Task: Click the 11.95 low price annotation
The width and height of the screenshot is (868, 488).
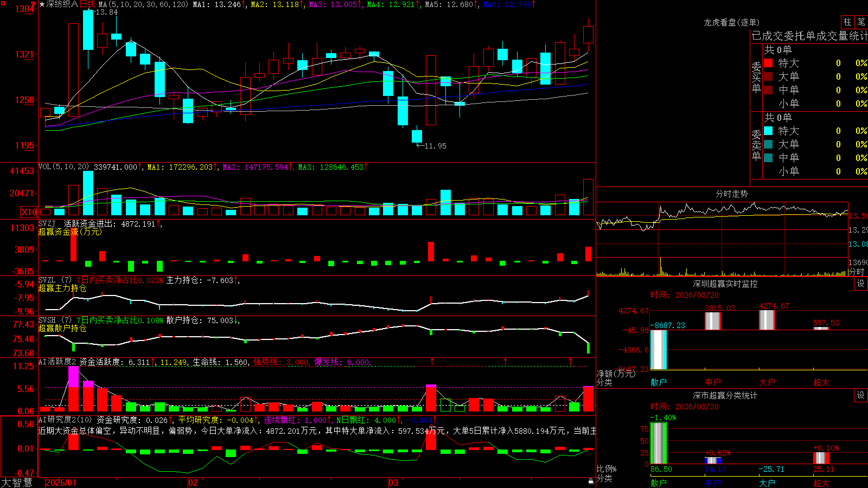Action: [x=436, y=146]
